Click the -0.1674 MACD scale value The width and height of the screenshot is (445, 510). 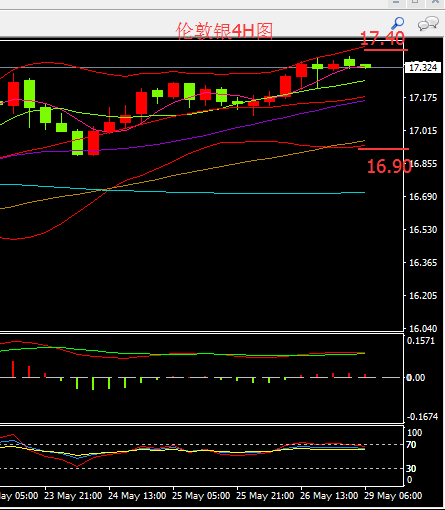click(422, 417)
